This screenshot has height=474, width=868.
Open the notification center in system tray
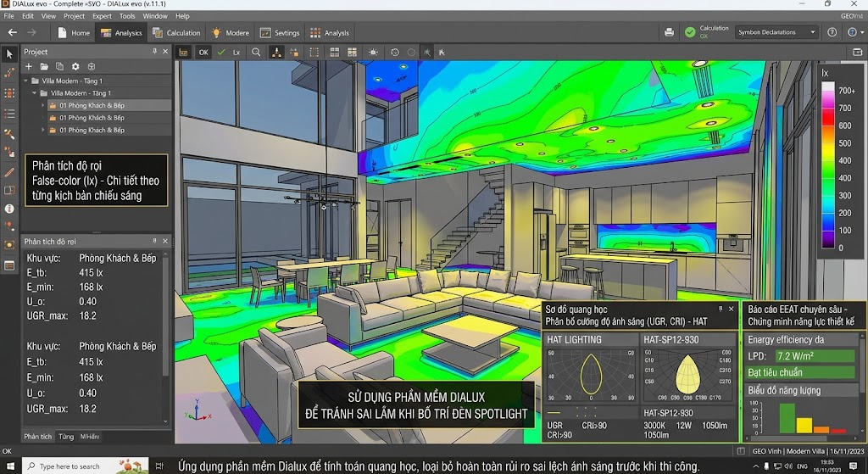coord(853,466)
